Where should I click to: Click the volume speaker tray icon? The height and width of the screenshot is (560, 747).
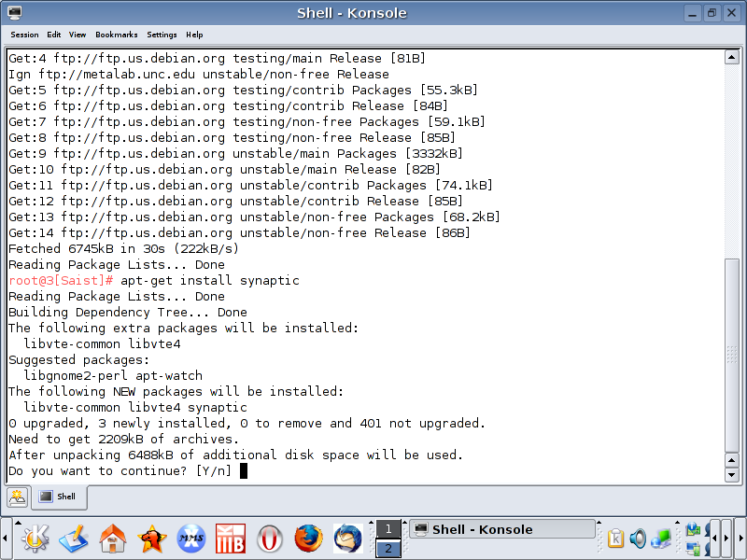pos(639,539)
